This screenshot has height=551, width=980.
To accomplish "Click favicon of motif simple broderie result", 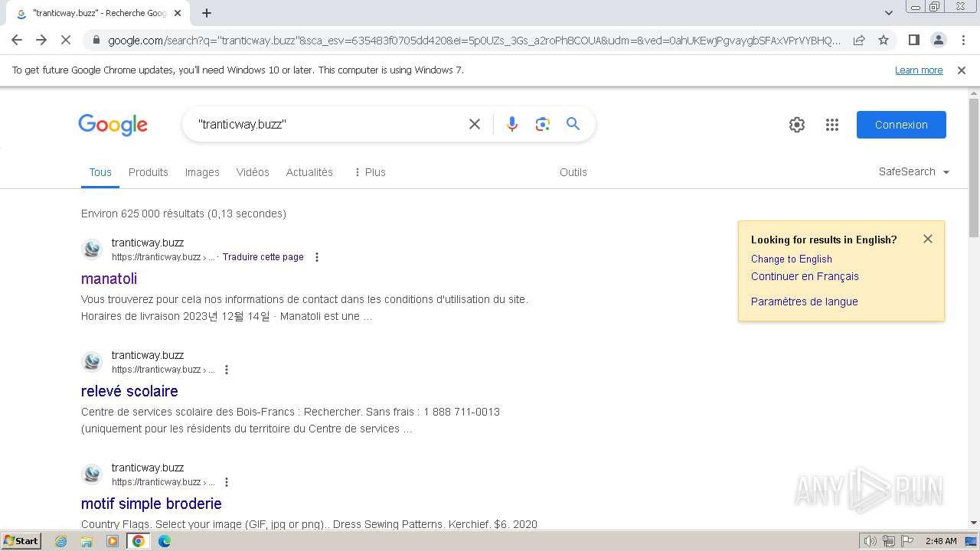I will pos(92,474).
